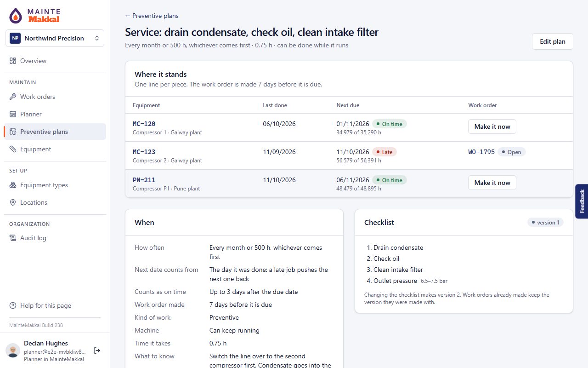Open the Planner section
This screenshot has height=368, width=588.
click(x=55, y=114)
